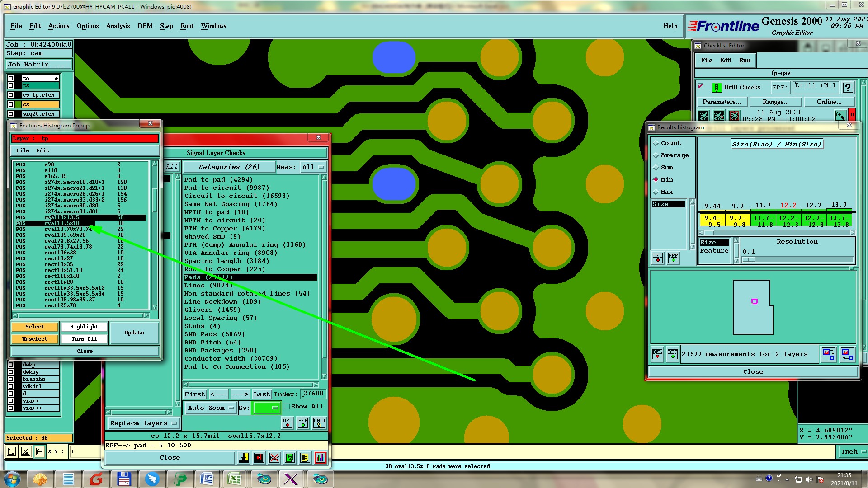Click the histogram chart icon in the checks window
The image size is (868, 488).
click(321, 458)
